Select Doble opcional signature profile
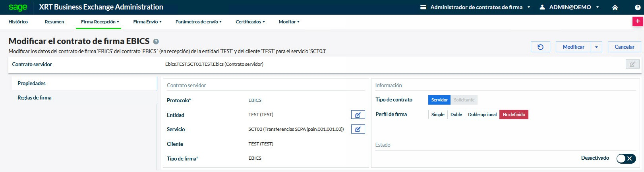 [482, 115]
